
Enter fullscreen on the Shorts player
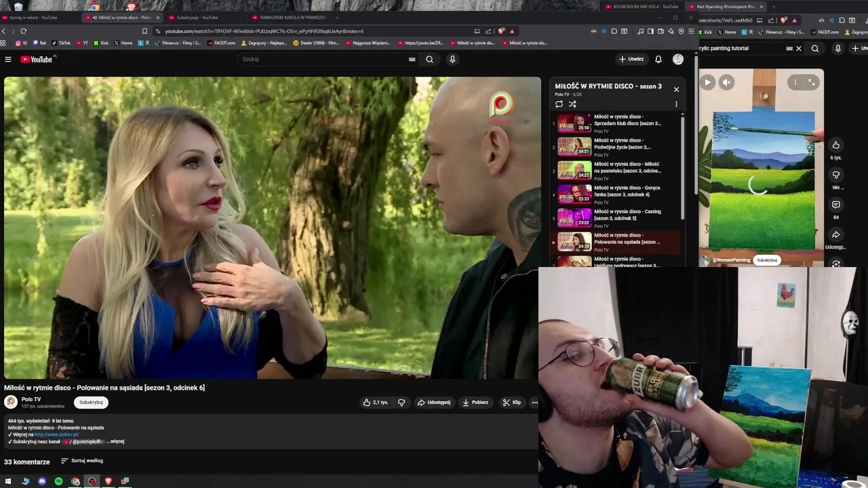click(812, 82)
